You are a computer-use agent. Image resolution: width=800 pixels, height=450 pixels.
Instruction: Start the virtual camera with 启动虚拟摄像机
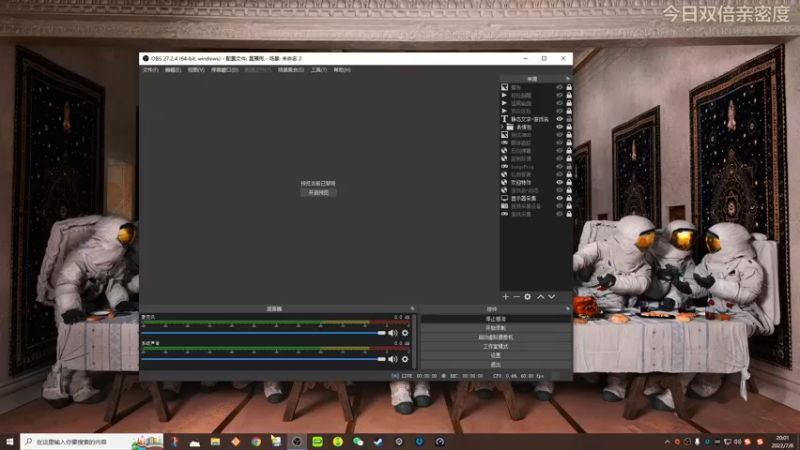click(x=495, y=337)
